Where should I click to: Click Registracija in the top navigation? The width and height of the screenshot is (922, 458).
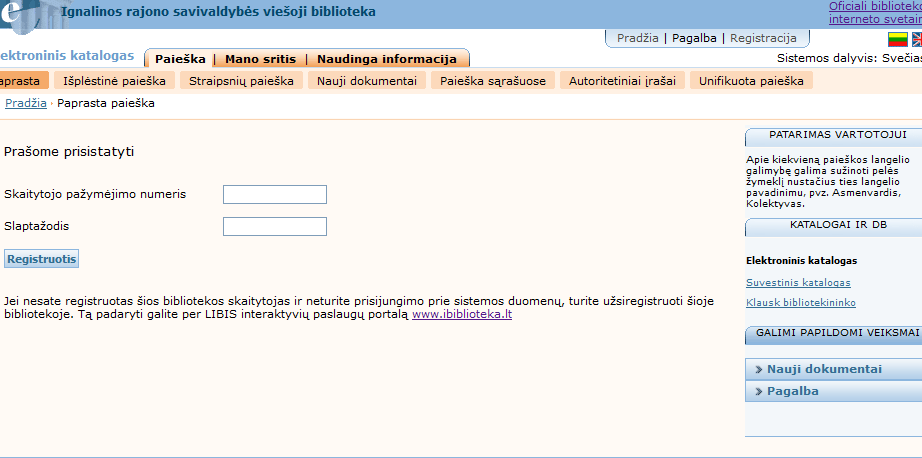tap(763, 38)
